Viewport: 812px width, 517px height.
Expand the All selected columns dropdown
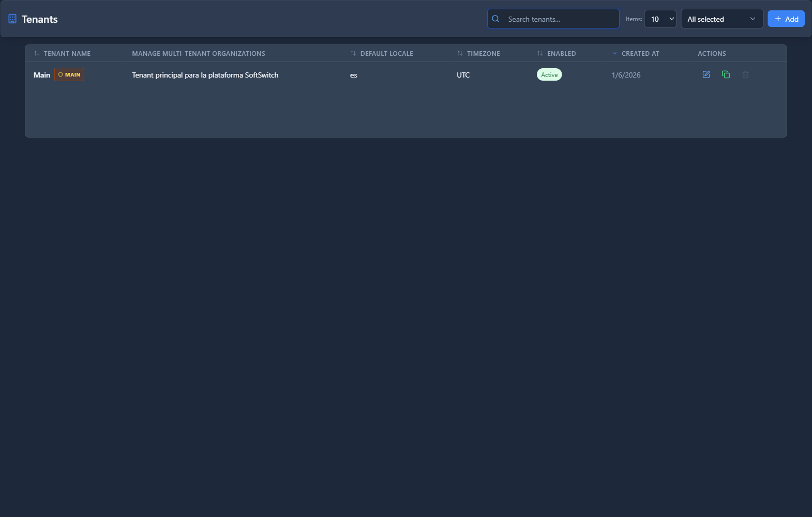point(721,19)
